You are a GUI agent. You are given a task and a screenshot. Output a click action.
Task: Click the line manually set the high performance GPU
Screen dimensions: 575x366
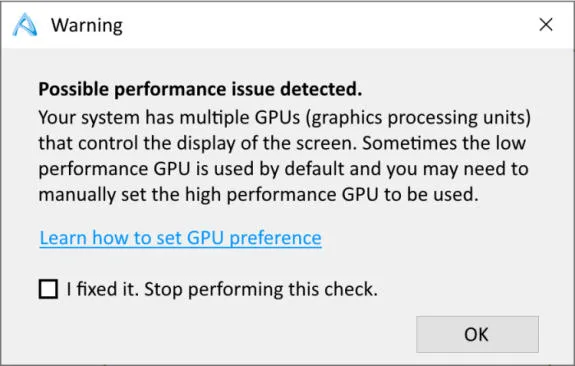259,195
